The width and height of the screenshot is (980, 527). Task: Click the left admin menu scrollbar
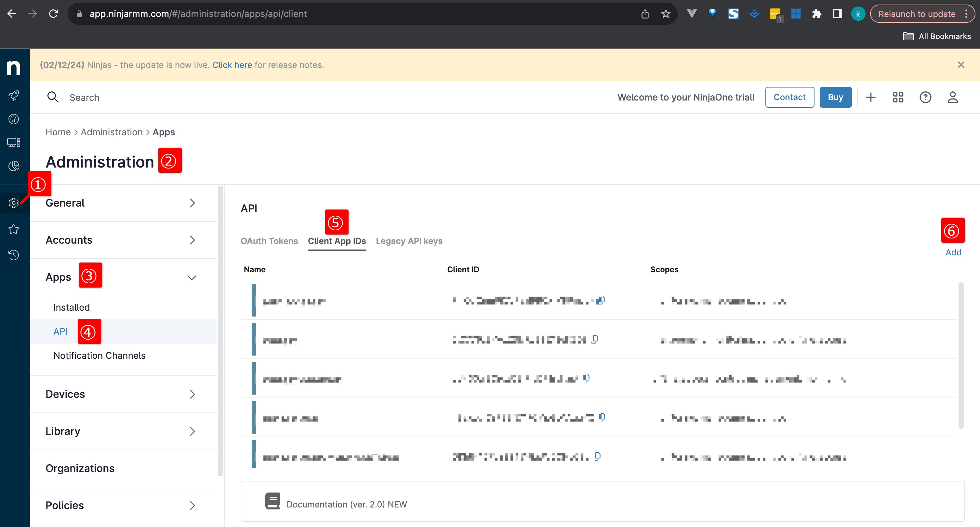point(220,331)
